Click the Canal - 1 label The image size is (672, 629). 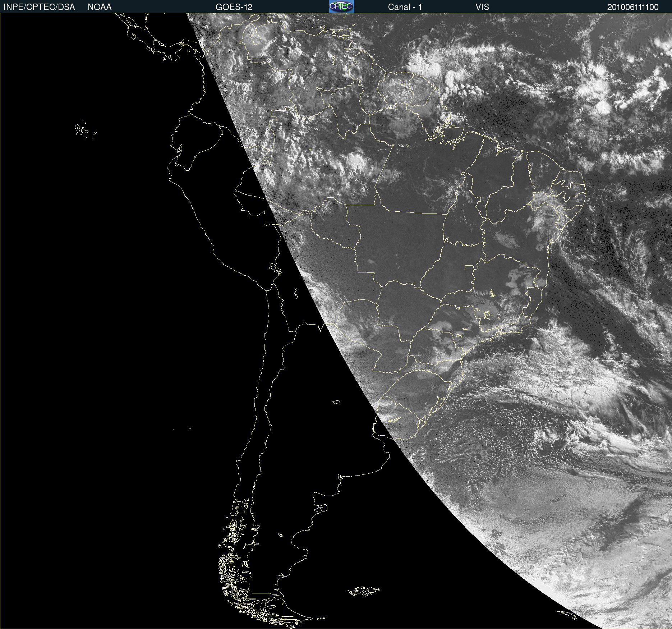pyautogui.click(x=405, y=7)
